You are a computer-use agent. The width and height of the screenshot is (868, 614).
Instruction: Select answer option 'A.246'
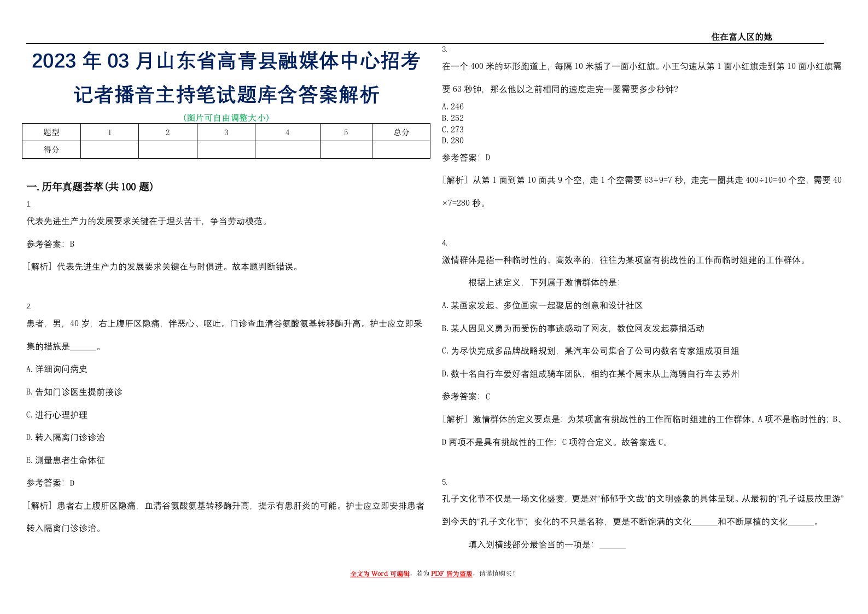[453, 107]
